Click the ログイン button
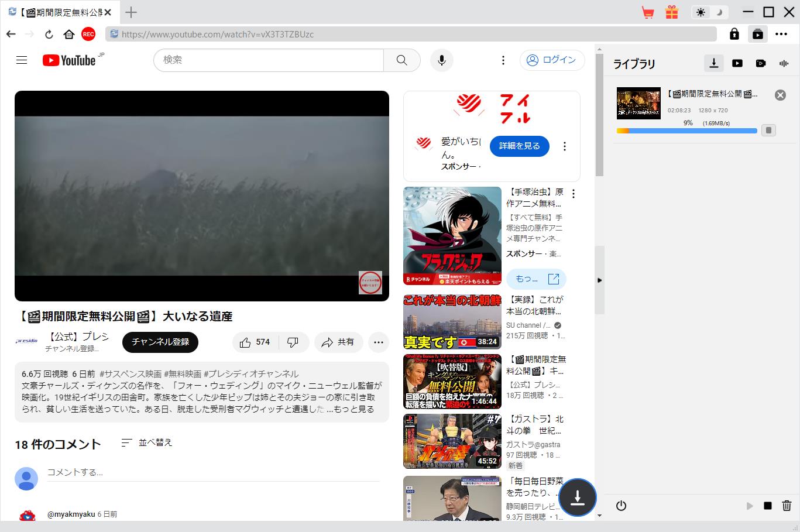Screen dimensions: 800x532 (x=552, y=60)
